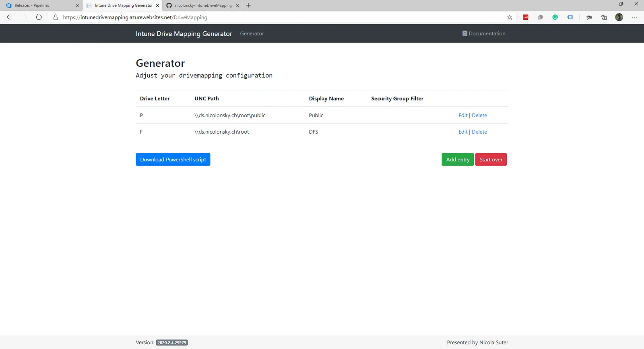The height and width of the screenshot is (349, 644).
Task: Click the version badge 2020.2.4.29279
Action: click(x=172, y=343)
